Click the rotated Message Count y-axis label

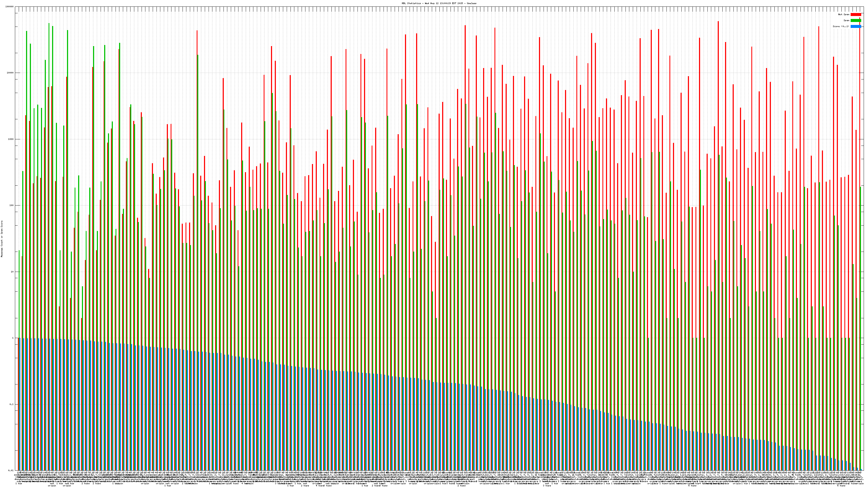pos(2,239)
